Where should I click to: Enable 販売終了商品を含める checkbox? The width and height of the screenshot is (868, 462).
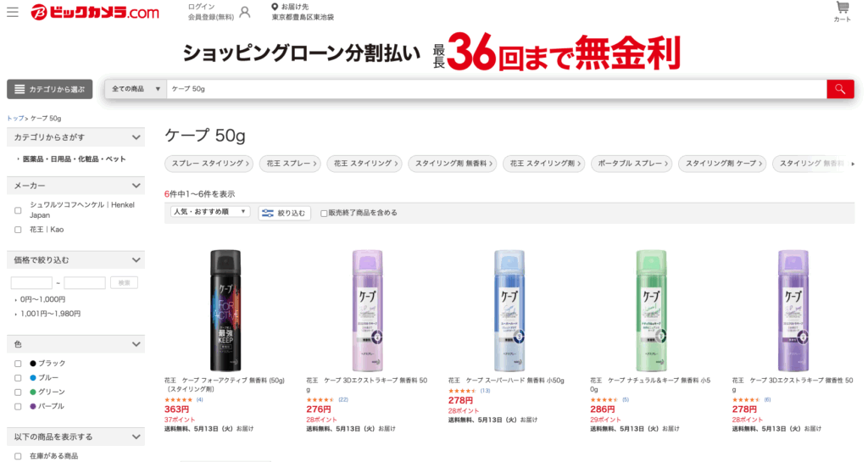click(x=324, y=213)
